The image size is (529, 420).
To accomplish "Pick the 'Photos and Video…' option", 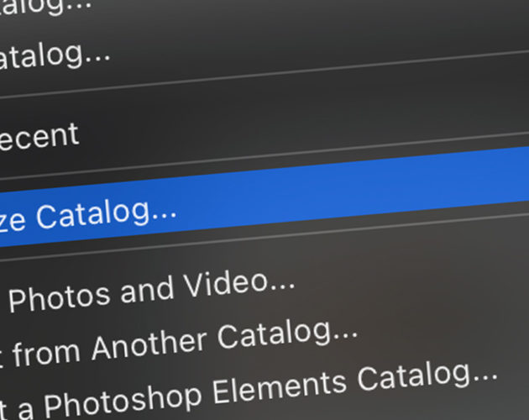I will tap(152, 293).
